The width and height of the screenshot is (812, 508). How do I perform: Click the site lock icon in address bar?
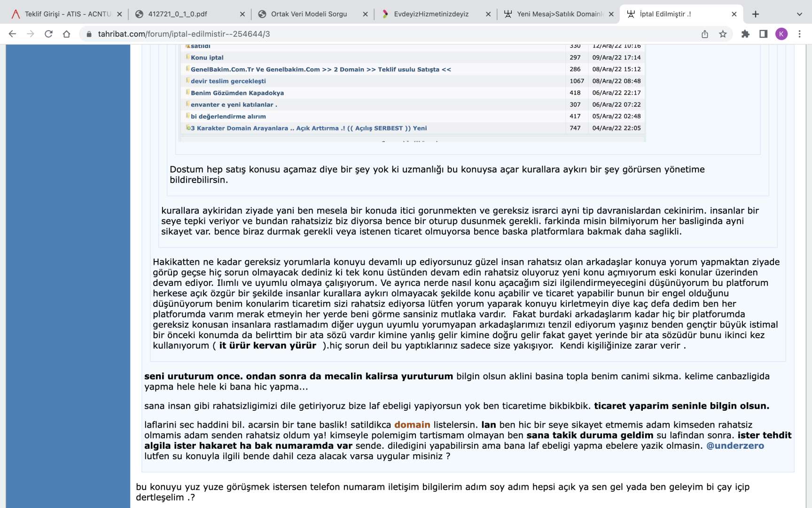pos(89,34)
